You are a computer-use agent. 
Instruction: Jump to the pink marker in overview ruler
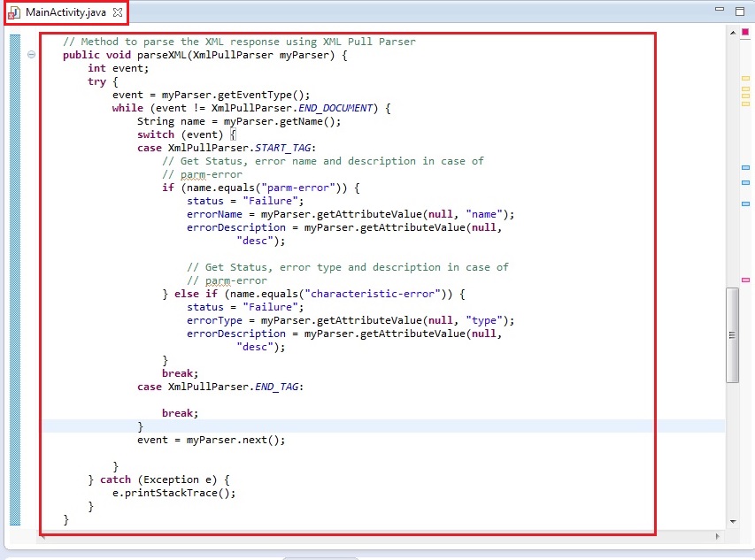(x=745, y=280)
